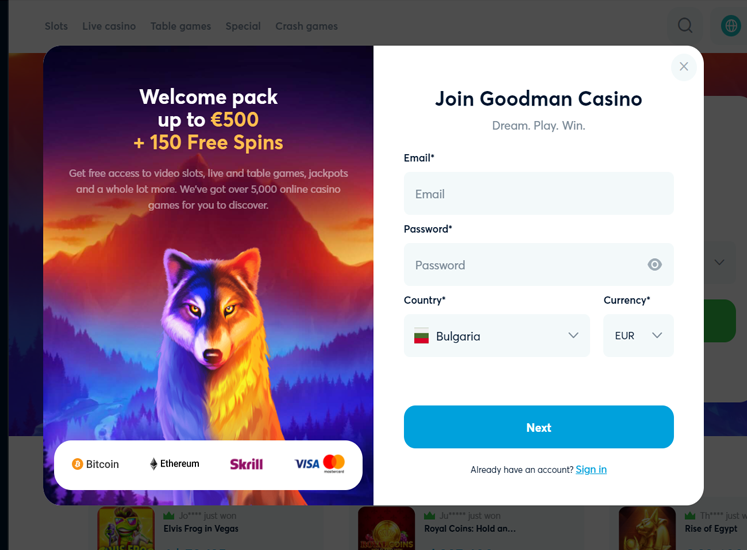Select the Crash games tab
Image resolution: width=747 pixels, height=550 pixels.
(306, 26)
